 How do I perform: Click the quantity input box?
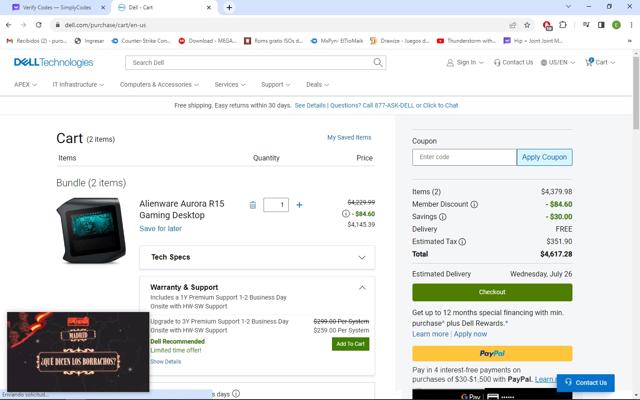point(276,205)
